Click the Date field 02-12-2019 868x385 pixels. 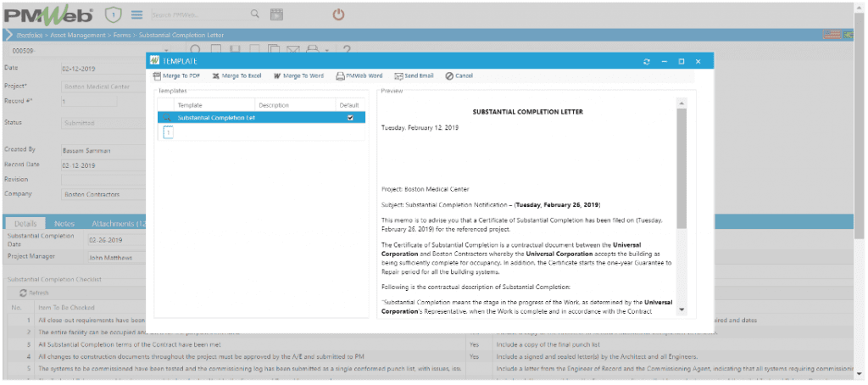coord(103,70)
